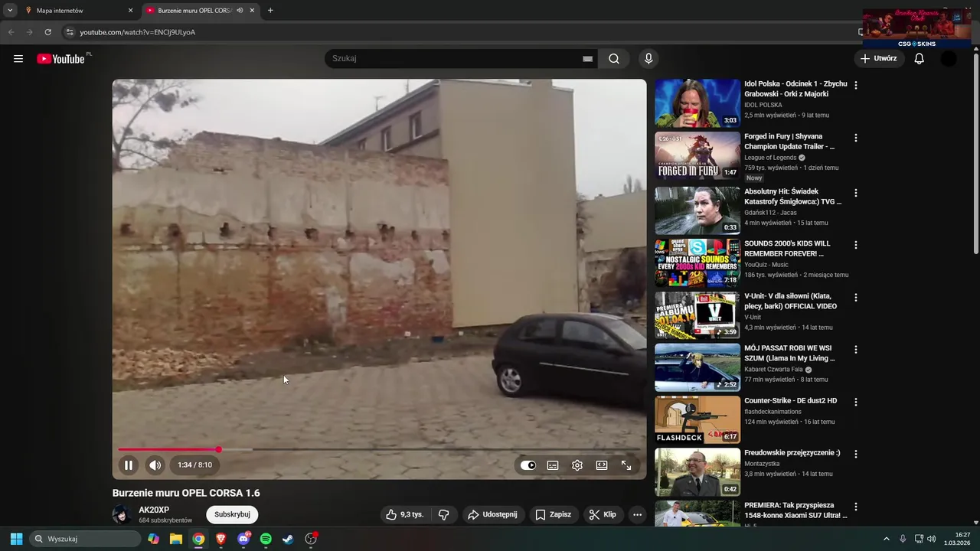The image size is (980, 551).
Task: Save the video with Zapisz
Action: tap(553, 514)
